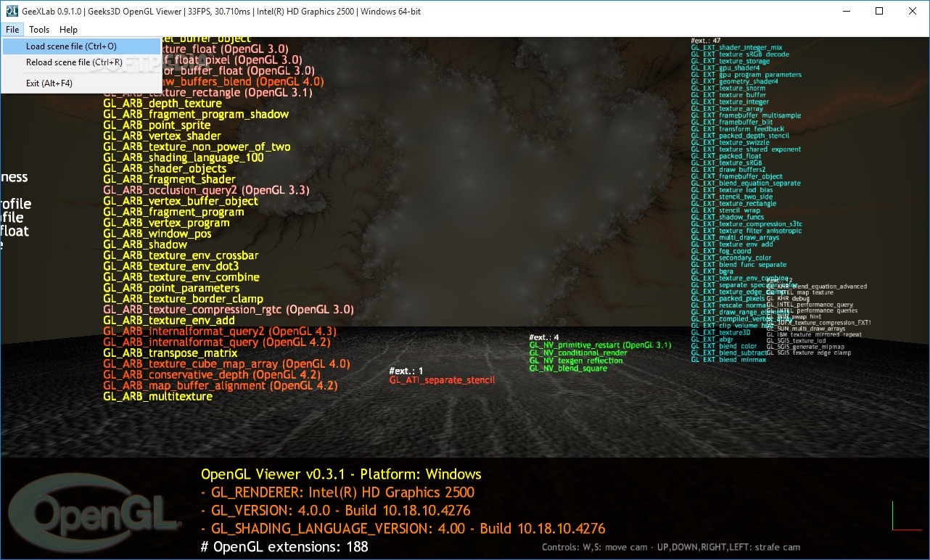Open the Tools menu

tap(39, 30)
